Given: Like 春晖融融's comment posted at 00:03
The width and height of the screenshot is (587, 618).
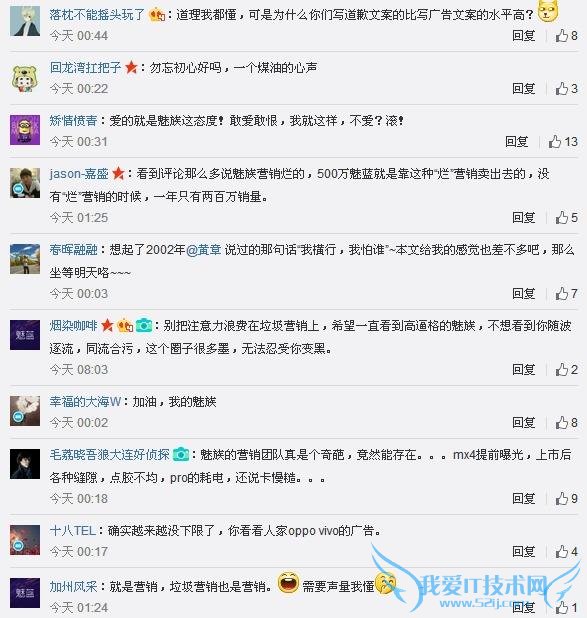Looking at the screenshot, I should [567, 294].
